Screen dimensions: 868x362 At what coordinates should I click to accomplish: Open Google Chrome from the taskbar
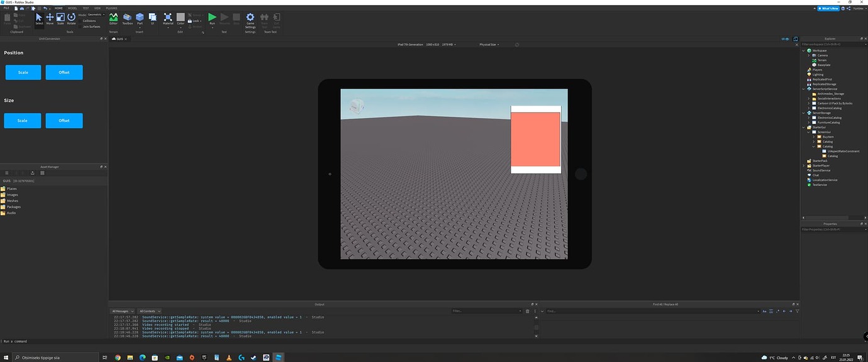[118, 358]
